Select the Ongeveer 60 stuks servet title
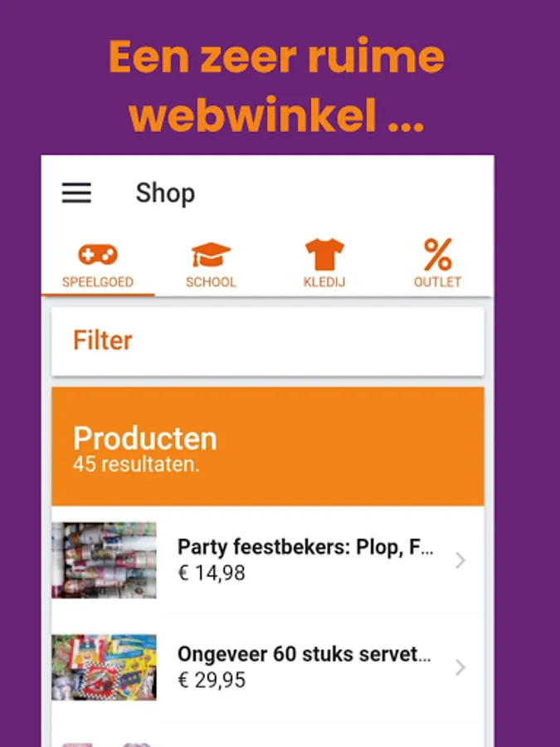Viewport: 560px width, 747px height. click(x=304, y=655)
